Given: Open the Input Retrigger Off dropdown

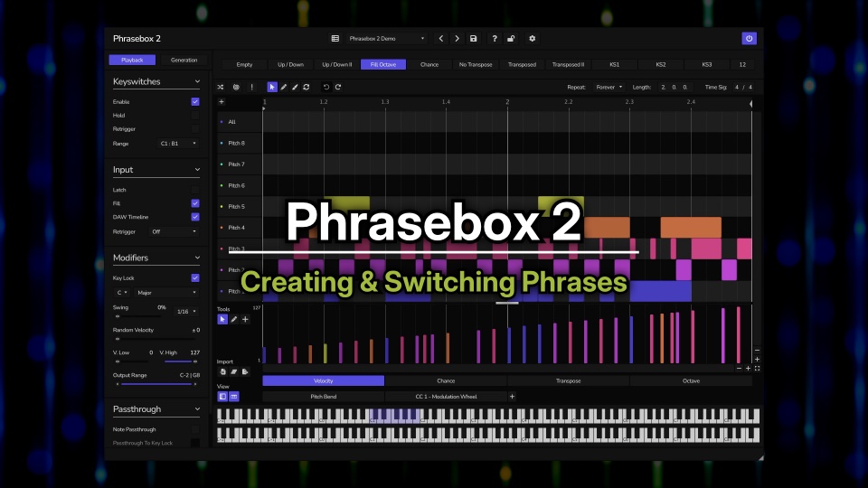Looking at the screenshot, I should click(174, 232).
